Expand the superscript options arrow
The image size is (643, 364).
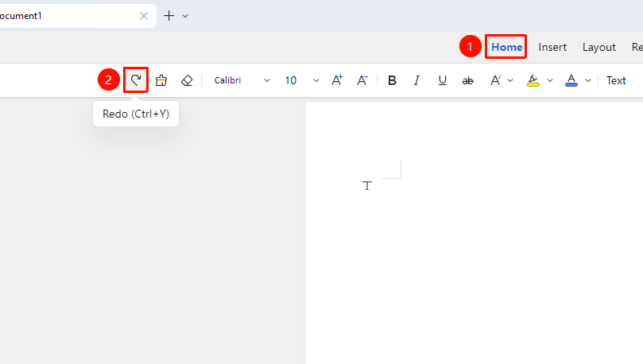[x=510, y=81]
